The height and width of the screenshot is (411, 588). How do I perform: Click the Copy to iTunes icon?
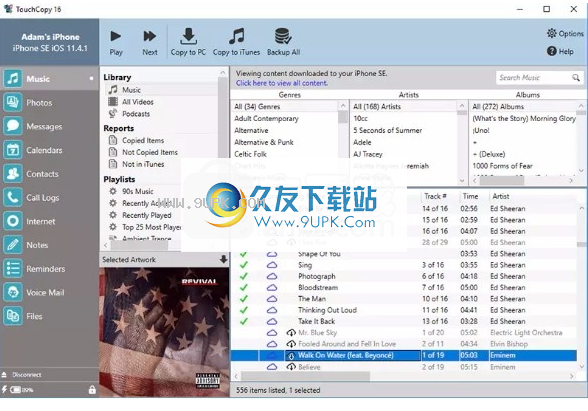[237, 36]
